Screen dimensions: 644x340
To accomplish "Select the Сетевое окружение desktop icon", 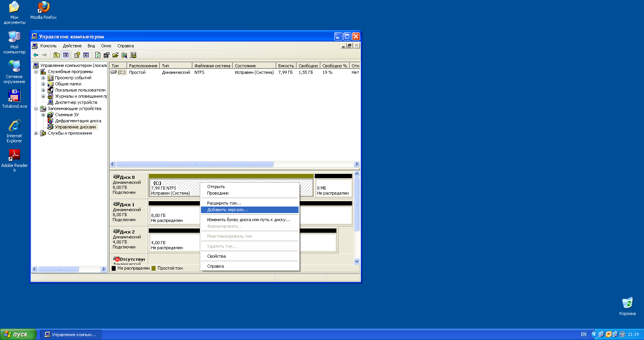I will pyautogui.click(x=14, y=72).
